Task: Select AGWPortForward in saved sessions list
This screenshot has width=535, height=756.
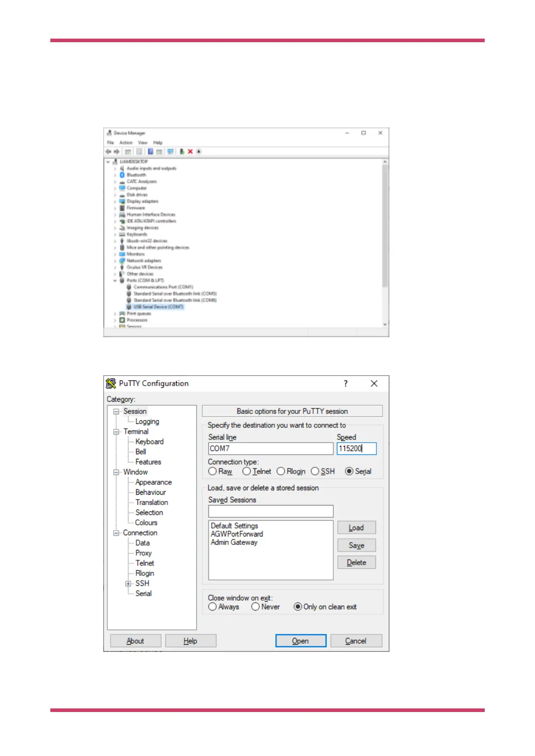Action: [237, 534]
